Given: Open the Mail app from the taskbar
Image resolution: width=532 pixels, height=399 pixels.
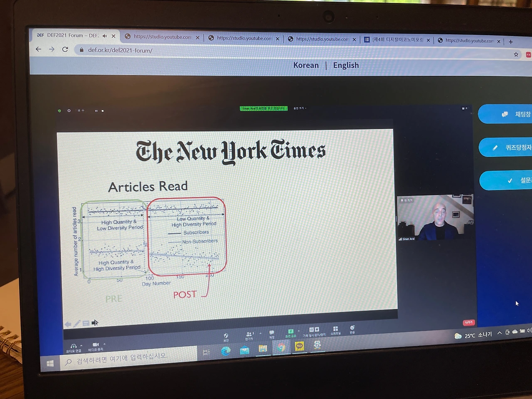Looking at the screenshot, I should (244, 350).
